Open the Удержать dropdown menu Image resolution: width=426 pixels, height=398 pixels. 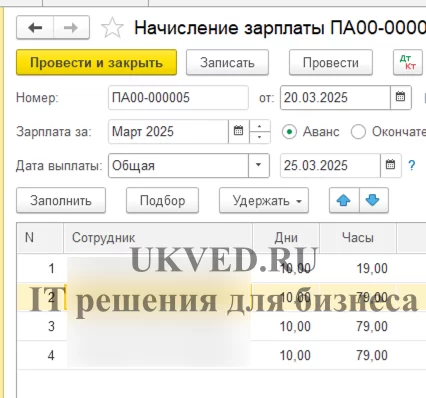pyautogui.click(x=264, y=201)
